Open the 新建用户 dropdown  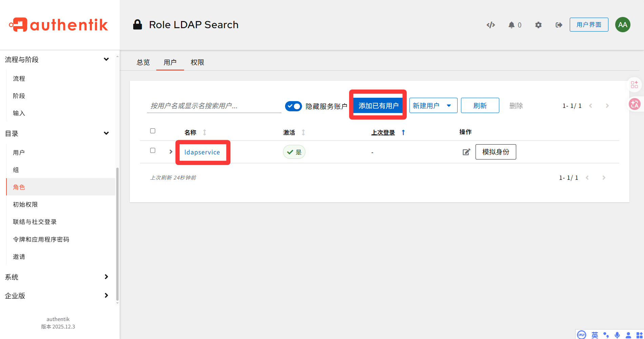(x=433, y=106)
